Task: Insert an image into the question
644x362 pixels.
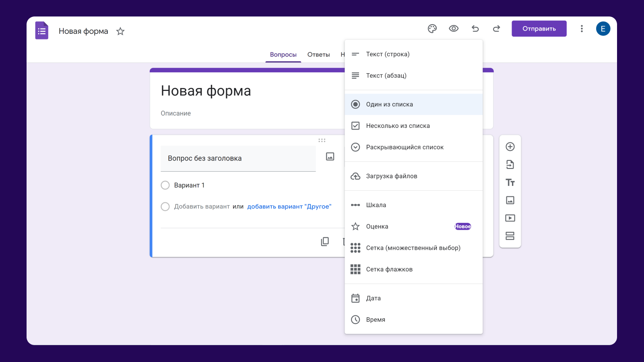Action: [330, 156]
